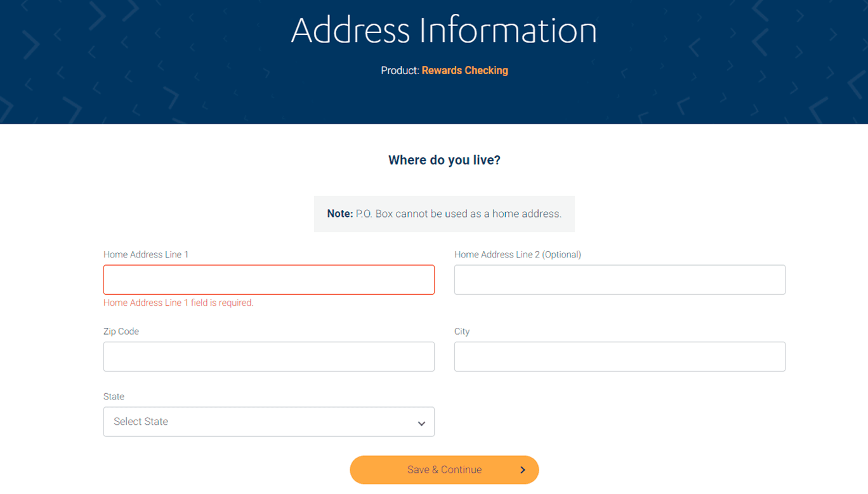This screenshot has height=494, width=868.
Task: Click the City field label
Action: 462,331
